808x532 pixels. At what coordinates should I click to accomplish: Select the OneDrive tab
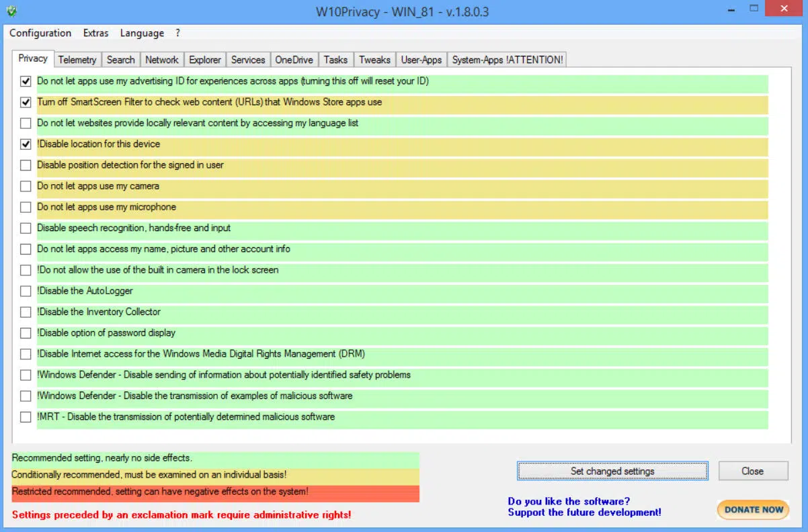[x=294, y=60]
